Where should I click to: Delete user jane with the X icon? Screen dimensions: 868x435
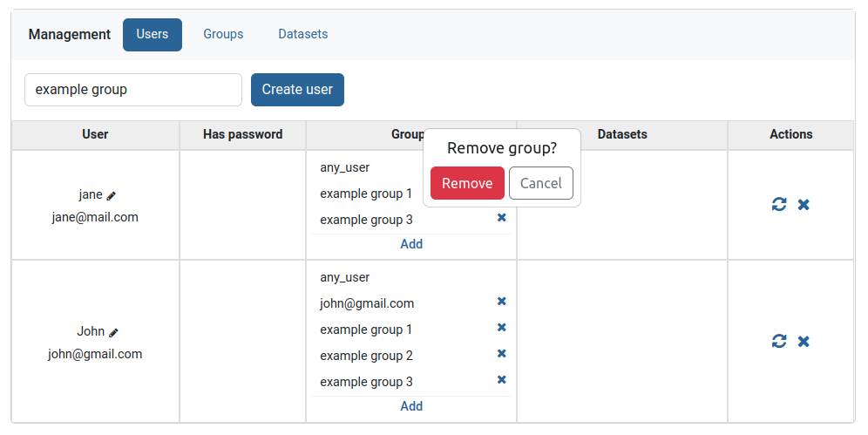pyautogui.click(x=804, y=204)
